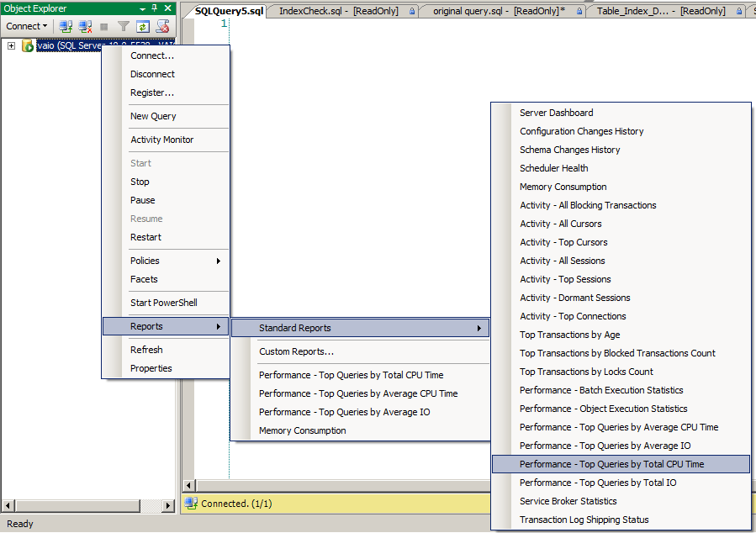Toggle auto-hide pin on Object Explorer
The width and height of the screenshot is (756, 533).
(x=155, y=8)
